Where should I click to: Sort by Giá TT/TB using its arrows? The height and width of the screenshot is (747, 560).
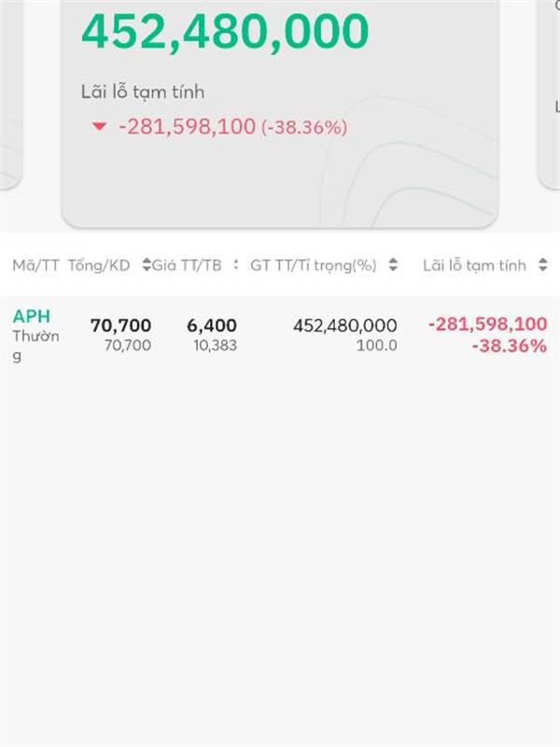pyautogui.click(x=147, y=265)
